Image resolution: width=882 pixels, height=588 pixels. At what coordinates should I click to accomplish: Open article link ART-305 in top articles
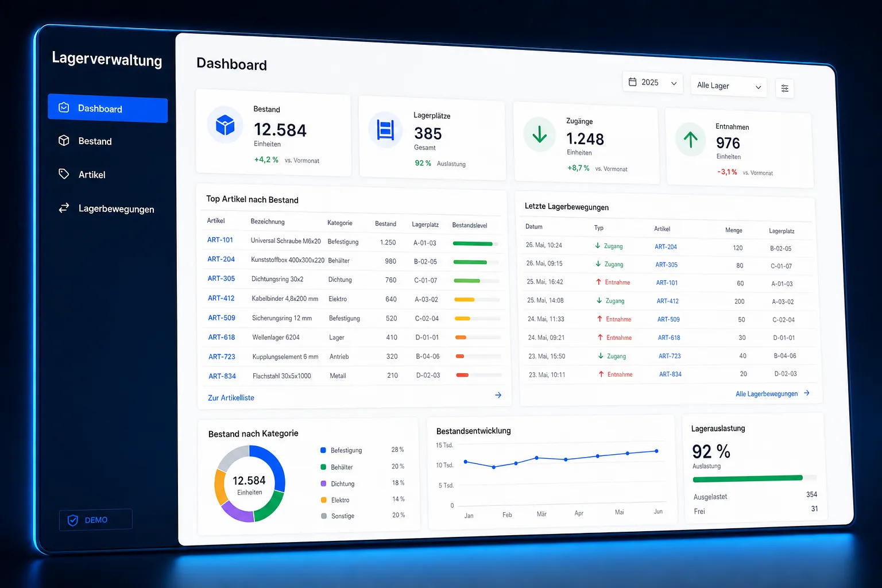(221, 278)
